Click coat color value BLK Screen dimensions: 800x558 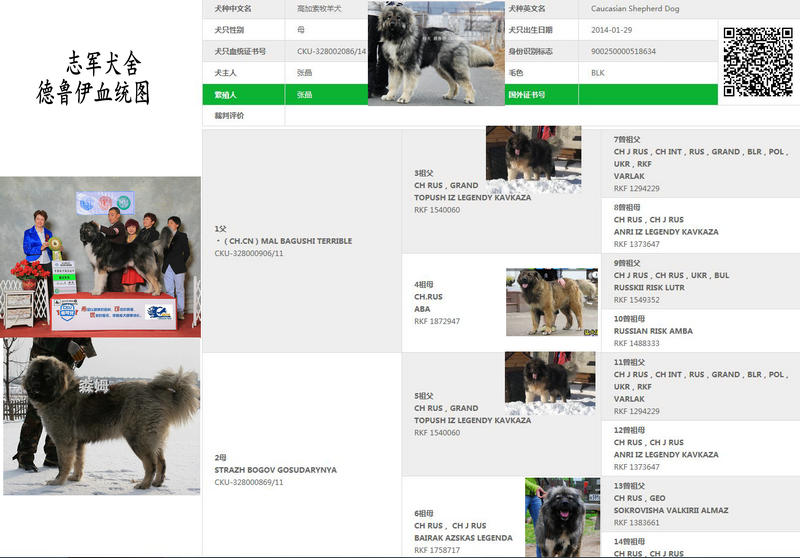click(597, 73)
